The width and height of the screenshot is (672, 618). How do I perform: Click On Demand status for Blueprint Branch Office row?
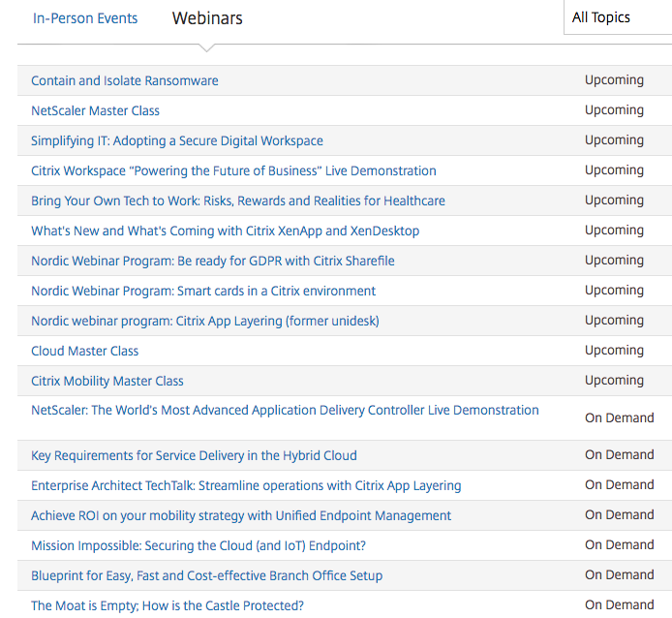coord(620,574)
